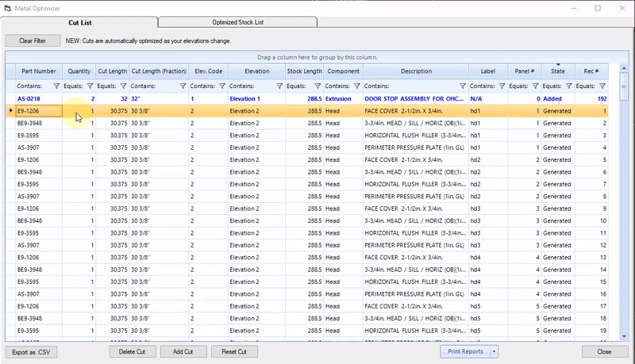The width and height of the screenshot is (635, 364).
Task: Sort by Component column header
Action: pos(344,71)
